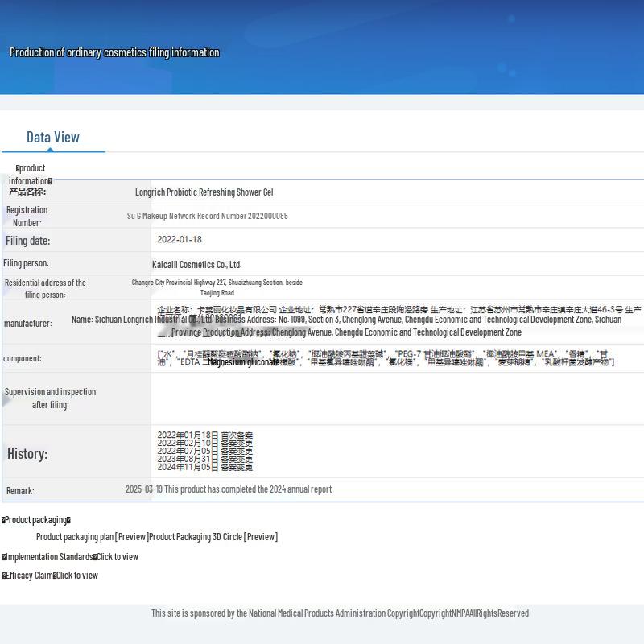
Task: Preview the Product Packaging 3D Circle
Action: pos(213,537)
